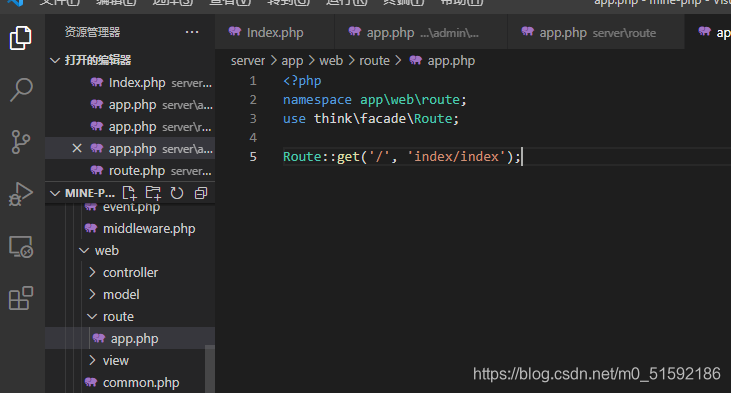Switch to the Index.php editor tab
The width and height of the screenshot is (731, 393).
pos(275,32)
